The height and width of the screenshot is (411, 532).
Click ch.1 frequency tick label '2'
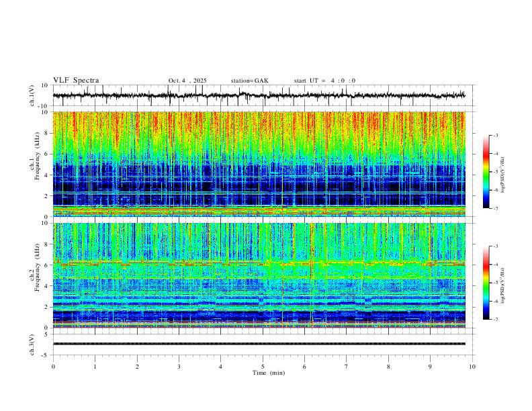(x=46, y=195)
